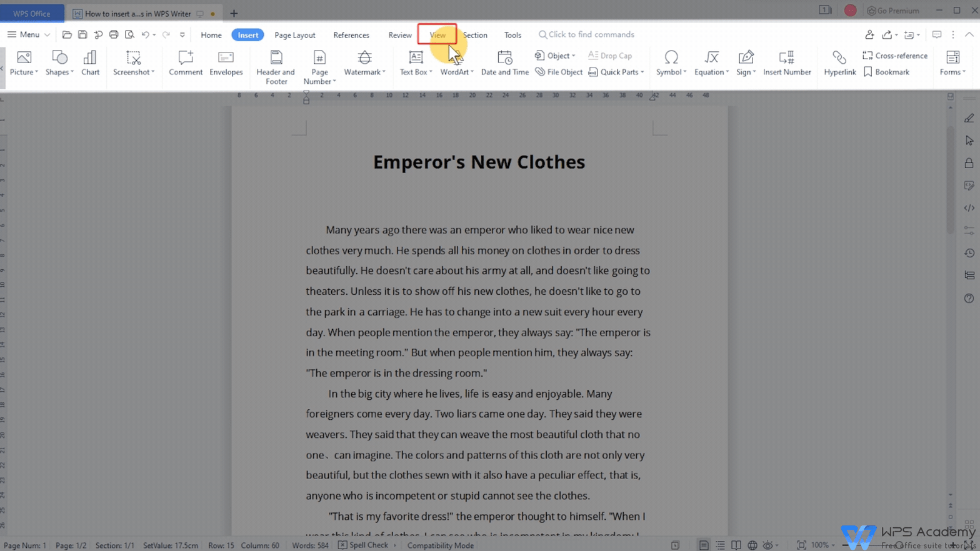
Task: Open the References tab
Action: [x=351, y=35]
